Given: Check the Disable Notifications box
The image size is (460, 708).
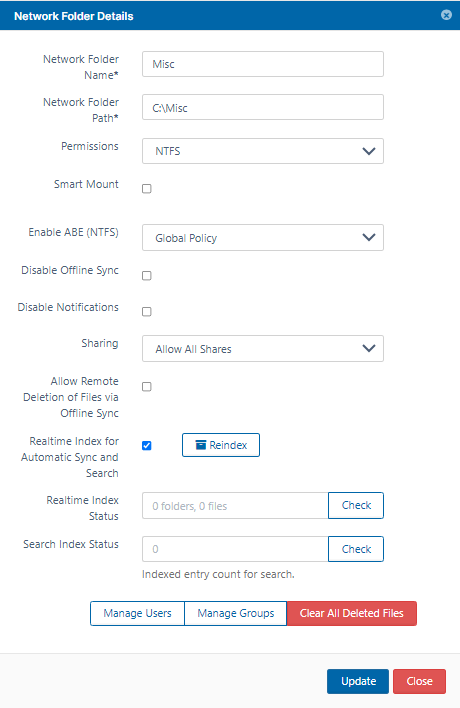Looking at the screenshot, I should pyautogui.click(x=147, y=312).
